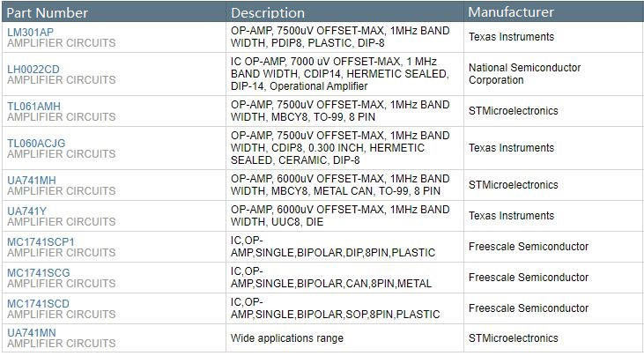
Task: Select the TL060ACJG part link
Action: [36, 143]
